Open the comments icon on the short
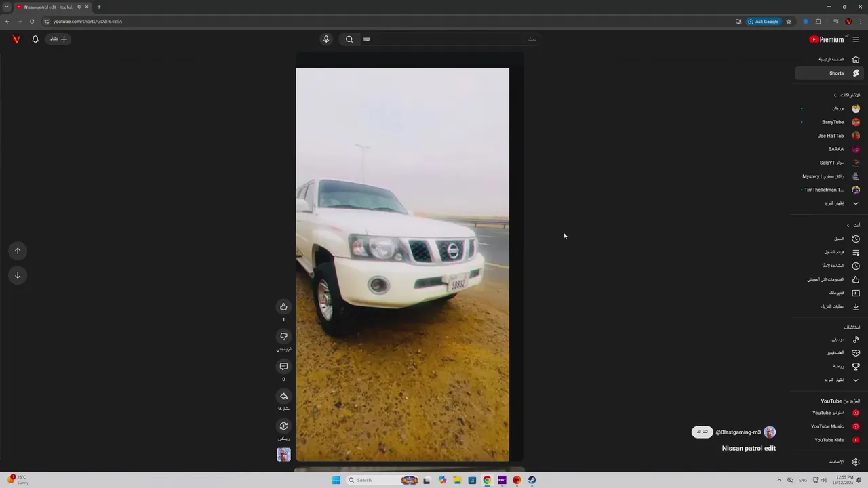The width and height of the screenshot is (868, 488). (x=283, y=366)
